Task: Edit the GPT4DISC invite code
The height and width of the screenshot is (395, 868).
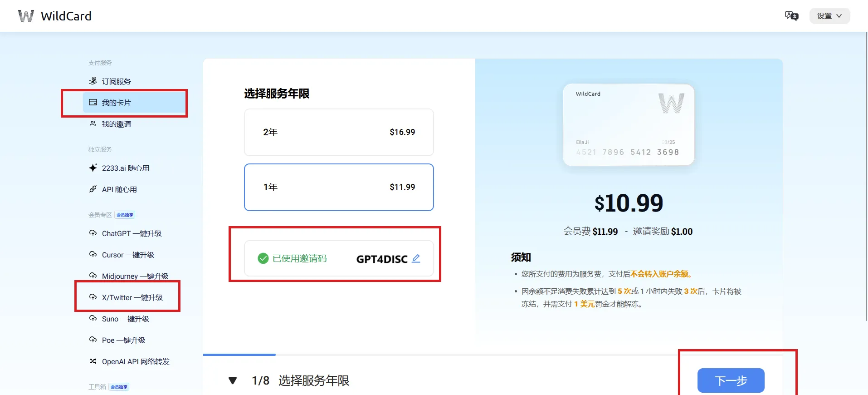Action: point(416,259)
